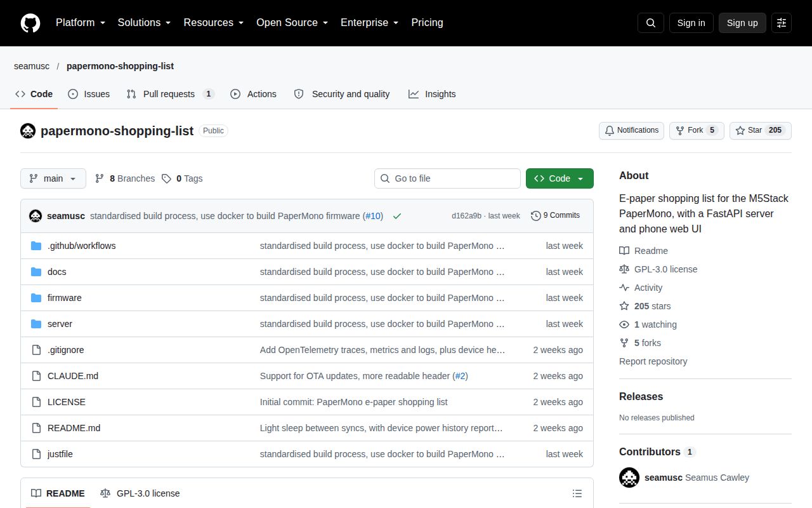Open the Copilot/command palette icon button
Viewport: 812px width, 508px height.
click(x=782, y=23)
